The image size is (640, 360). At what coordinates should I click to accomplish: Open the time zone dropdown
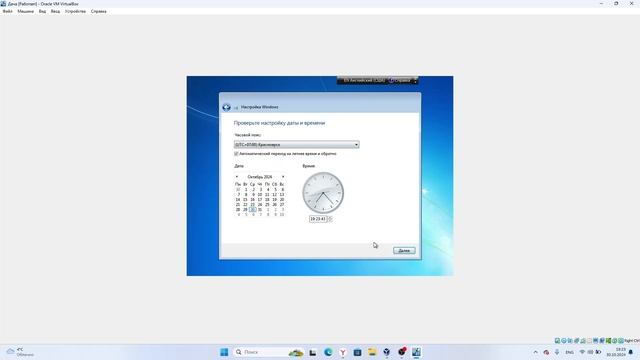tap(296, 144)
